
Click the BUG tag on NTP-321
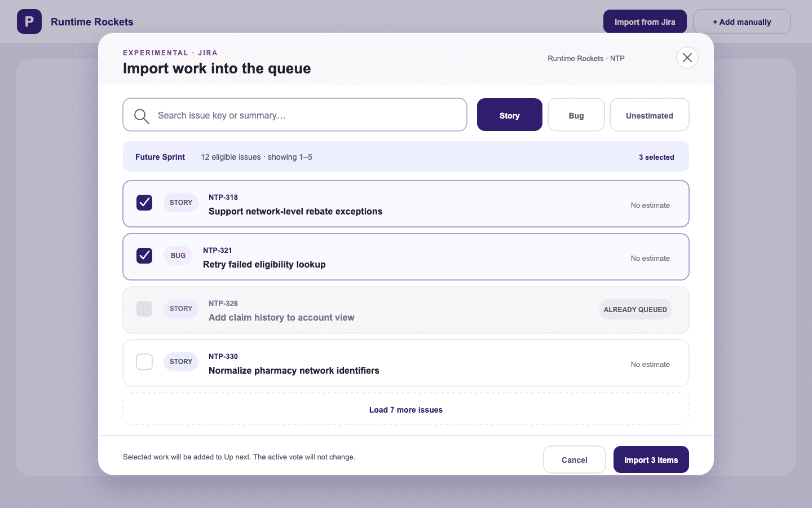click(178, 256)
